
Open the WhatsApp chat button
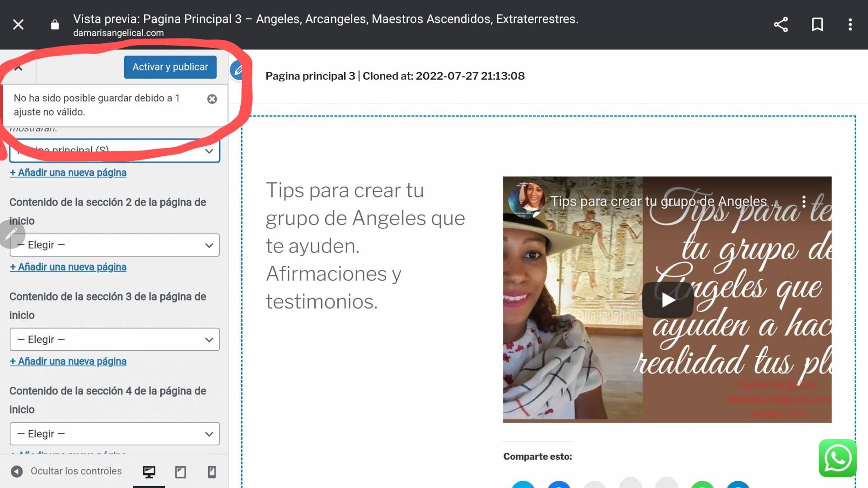(838, 458)
